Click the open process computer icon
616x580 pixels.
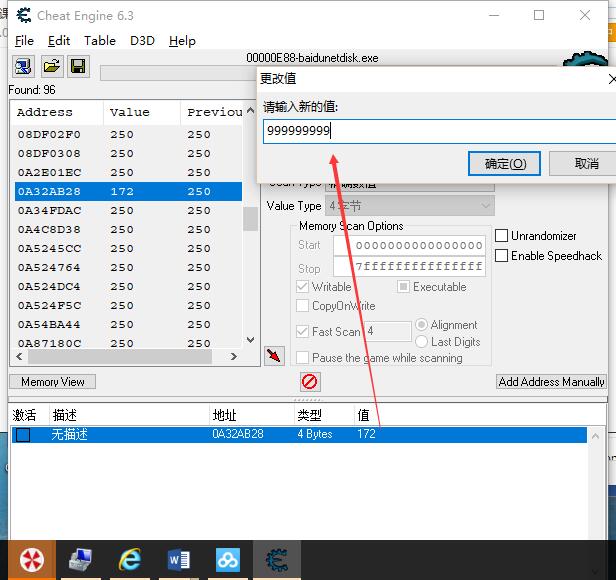pyautogui.click(x=22, y=67)
